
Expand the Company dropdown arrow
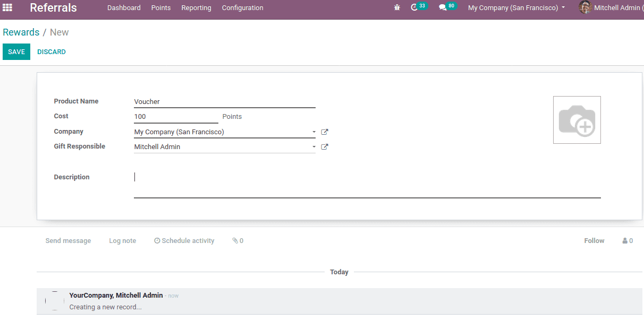[x=314, y=132]
